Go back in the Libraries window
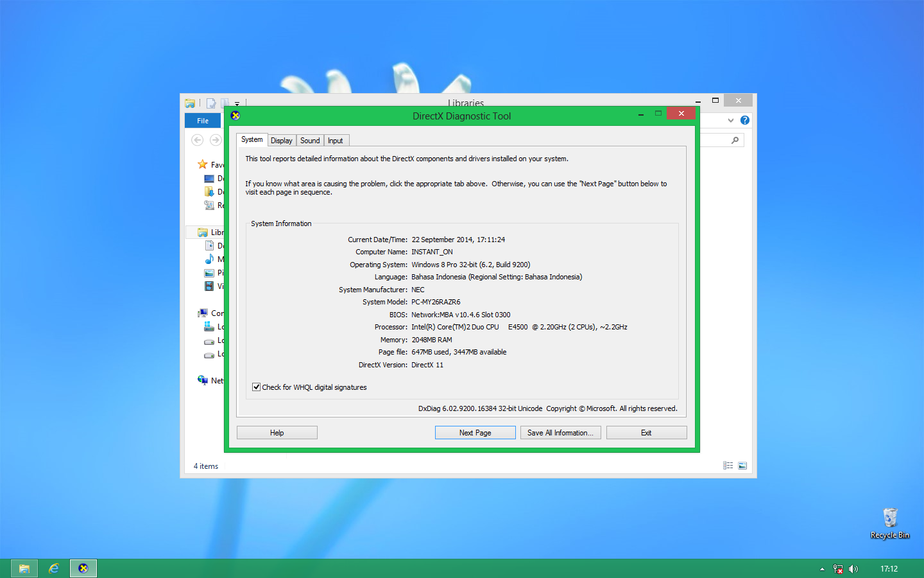 pos(198,140)
